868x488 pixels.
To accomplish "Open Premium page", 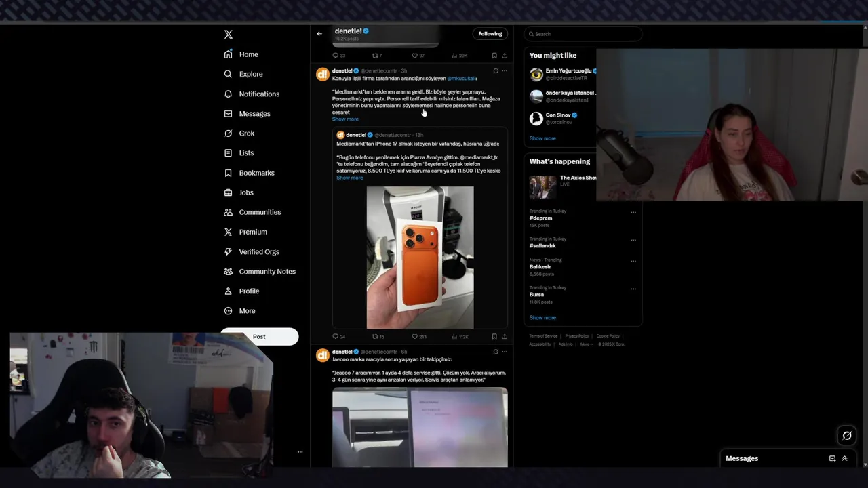I will [245, 232].
